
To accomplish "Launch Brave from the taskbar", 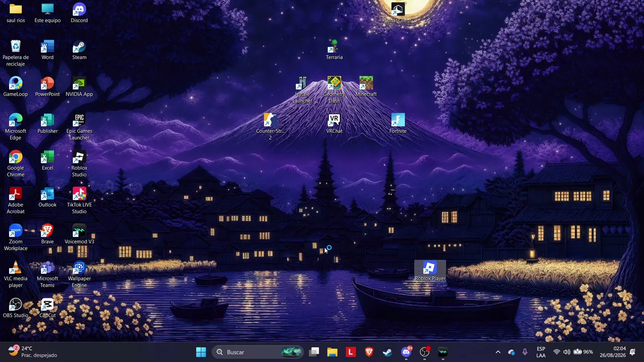I will (x=369, y=352).
